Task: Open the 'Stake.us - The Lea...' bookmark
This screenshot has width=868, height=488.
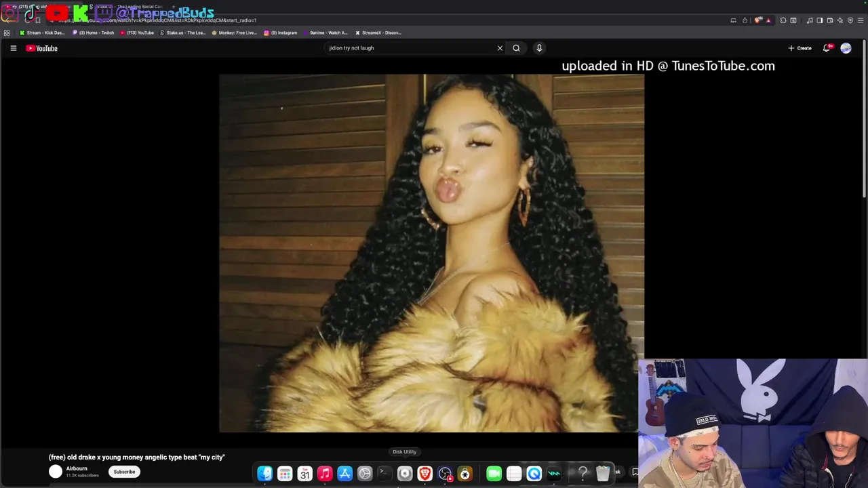Action: pos(183,33)
